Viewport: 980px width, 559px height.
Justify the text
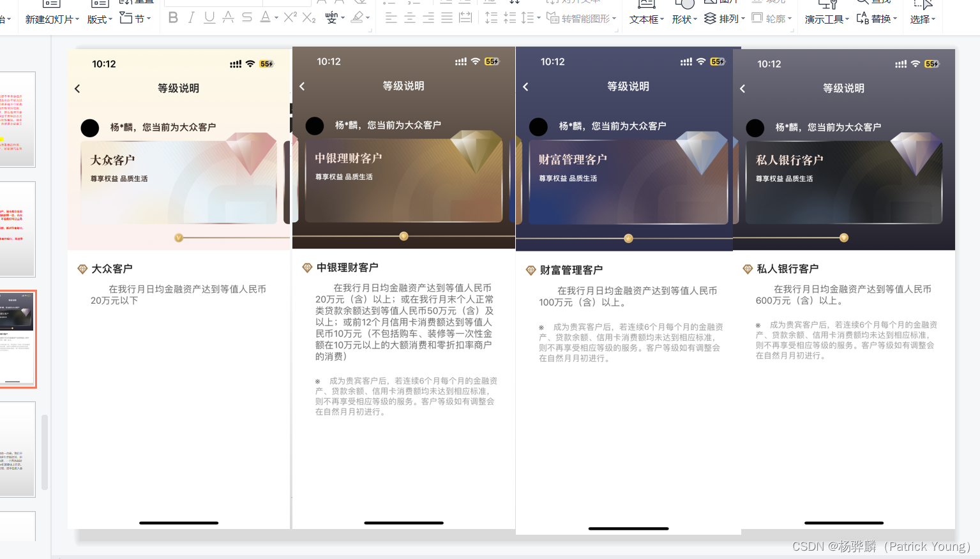tap(447, 18)
